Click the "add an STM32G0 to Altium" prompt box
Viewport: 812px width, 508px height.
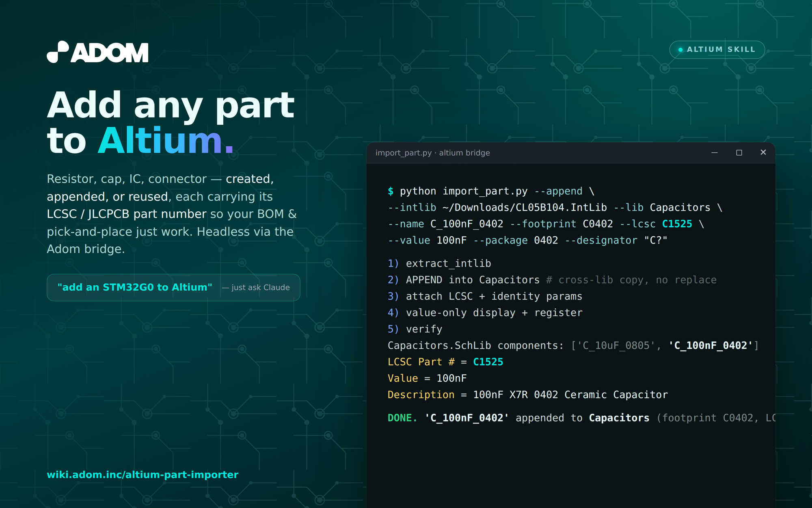point(173,287)
